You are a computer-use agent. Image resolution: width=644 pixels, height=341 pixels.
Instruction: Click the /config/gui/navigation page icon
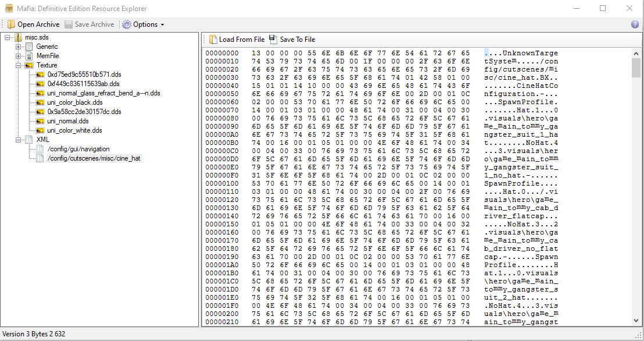click(x=40, y=149)
